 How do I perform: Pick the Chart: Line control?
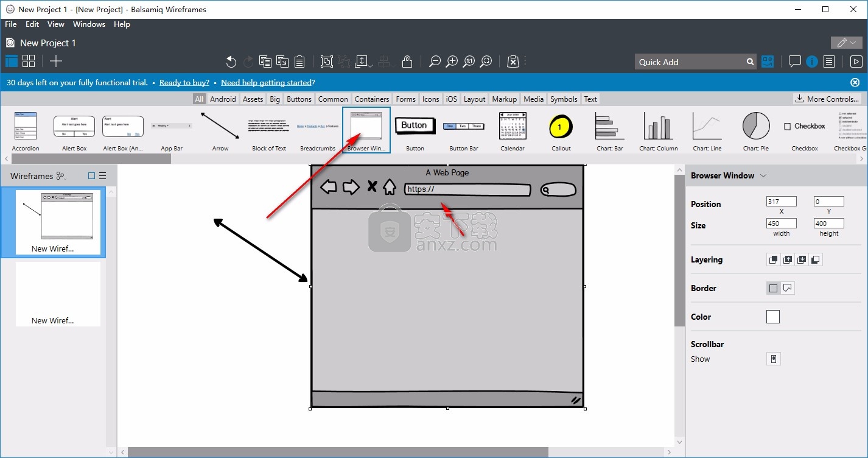click(707, 131)
